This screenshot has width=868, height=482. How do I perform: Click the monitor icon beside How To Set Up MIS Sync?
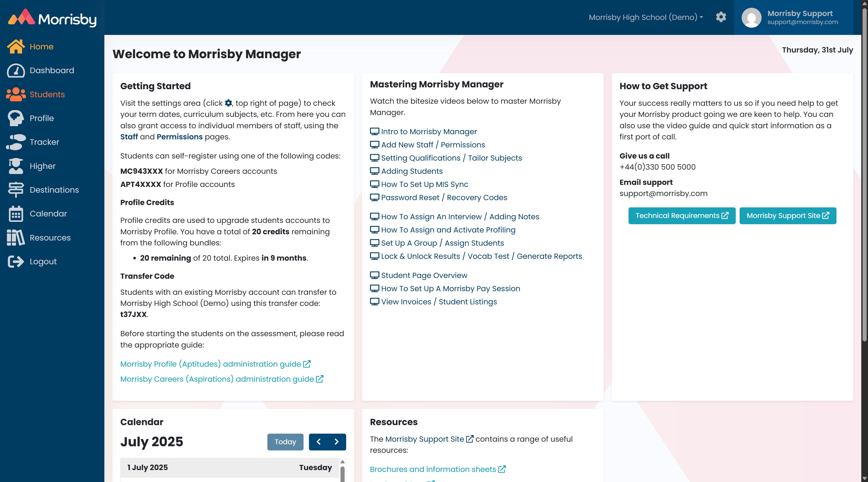[374, 184]
